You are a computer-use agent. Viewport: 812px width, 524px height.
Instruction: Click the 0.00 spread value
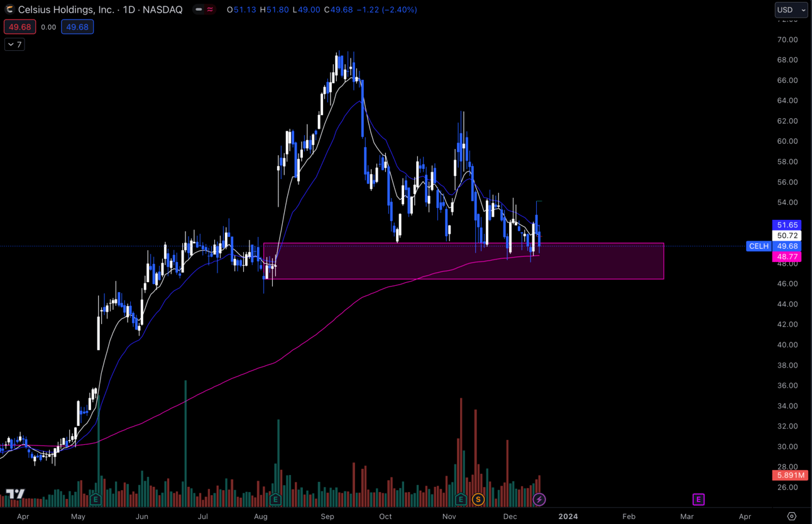[48, 27]
